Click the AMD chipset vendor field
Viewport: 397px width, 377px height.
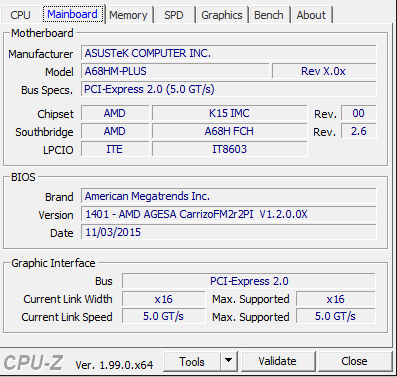(x=115, y=113)
